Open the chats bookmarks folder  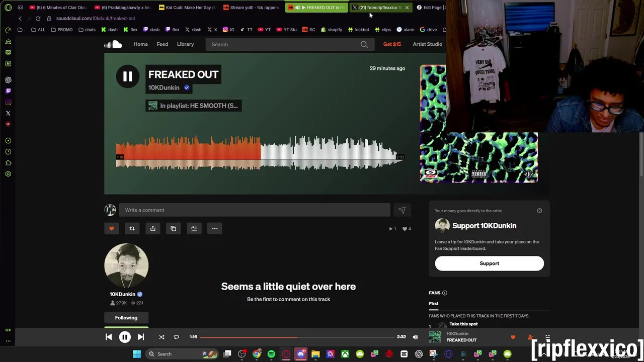tap(87, 30)
